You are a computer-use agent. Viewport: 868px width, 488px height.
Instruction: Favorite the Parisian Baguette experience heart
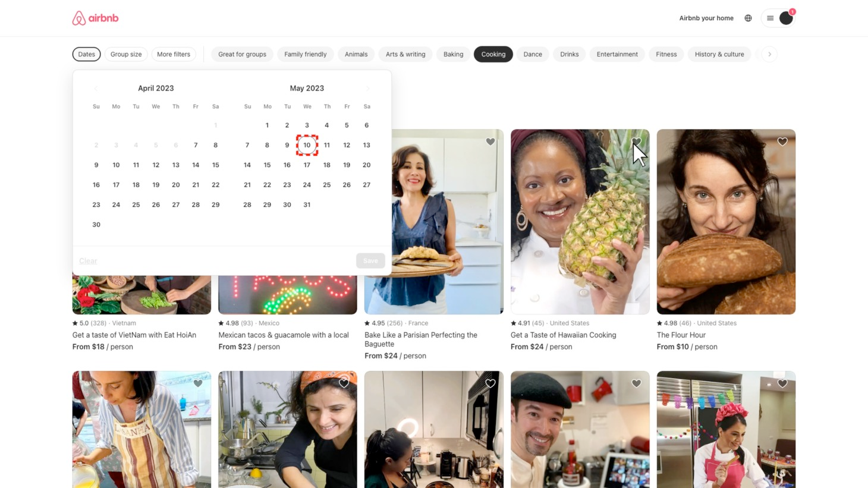[x=490, y=142]
